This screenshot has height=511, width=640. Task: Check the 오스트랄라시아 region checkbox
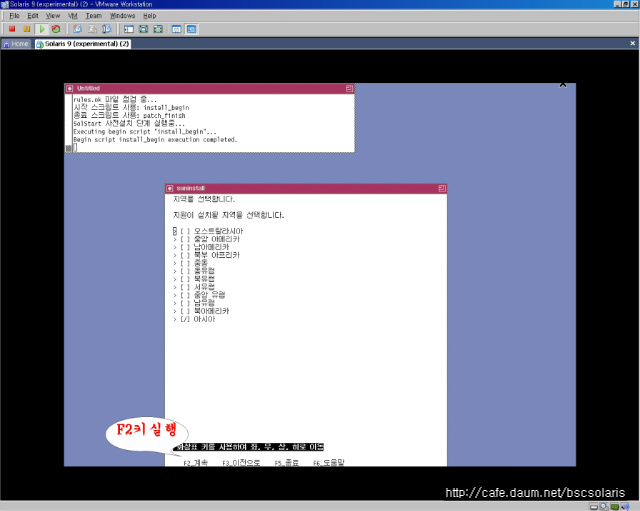(x=185, y=231)
